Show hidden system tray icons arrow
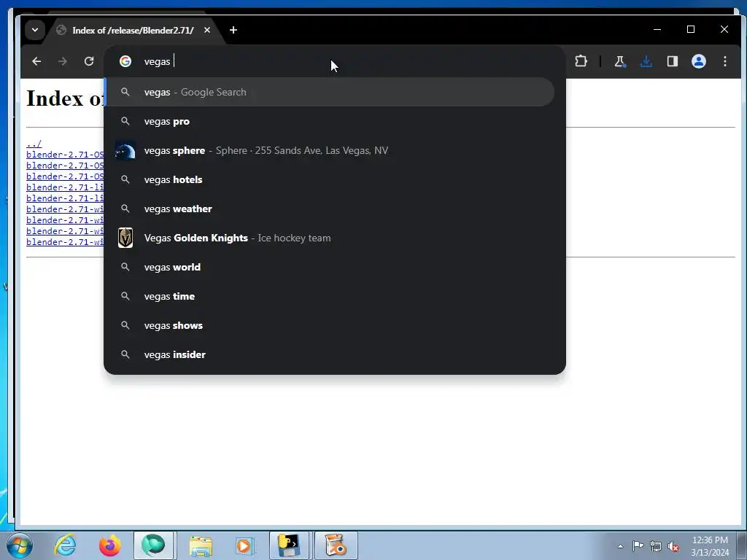This screenshot has height=560, width=747. coord(620,546)
